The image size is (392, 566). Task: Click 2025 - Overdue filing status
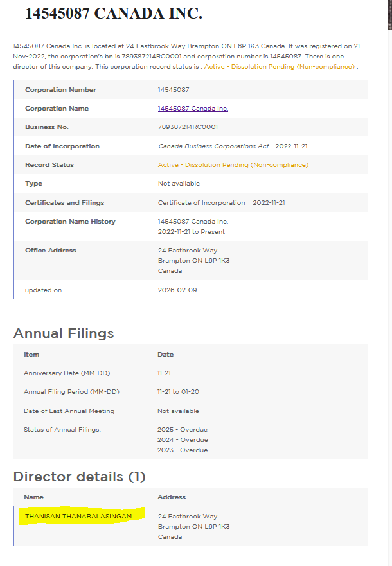pyautogui.click(x=183, y=430)
